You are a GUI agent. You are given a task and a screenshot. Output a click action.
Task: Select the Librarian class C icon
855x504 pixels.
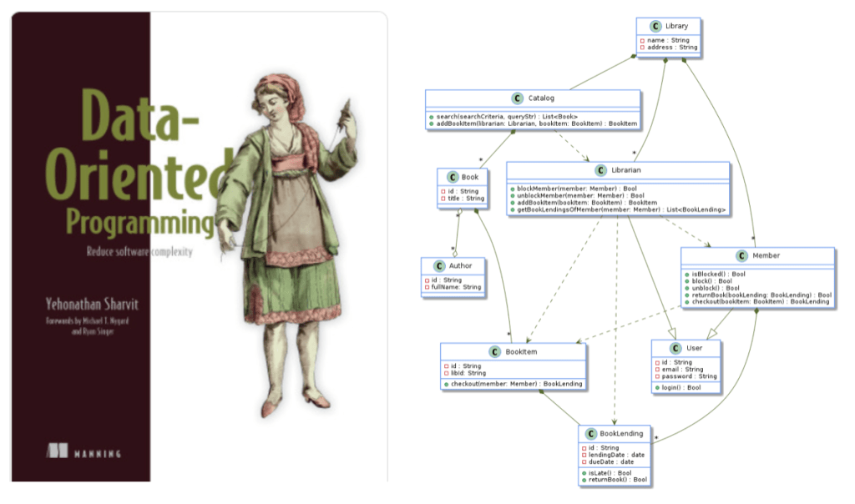click(600, 170)
